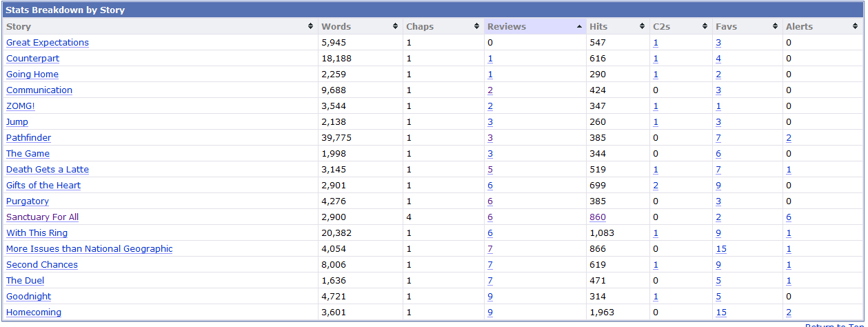Screen dimensions: 868x327
Task: Open the Going Home story link
Action: pos(32,75)
